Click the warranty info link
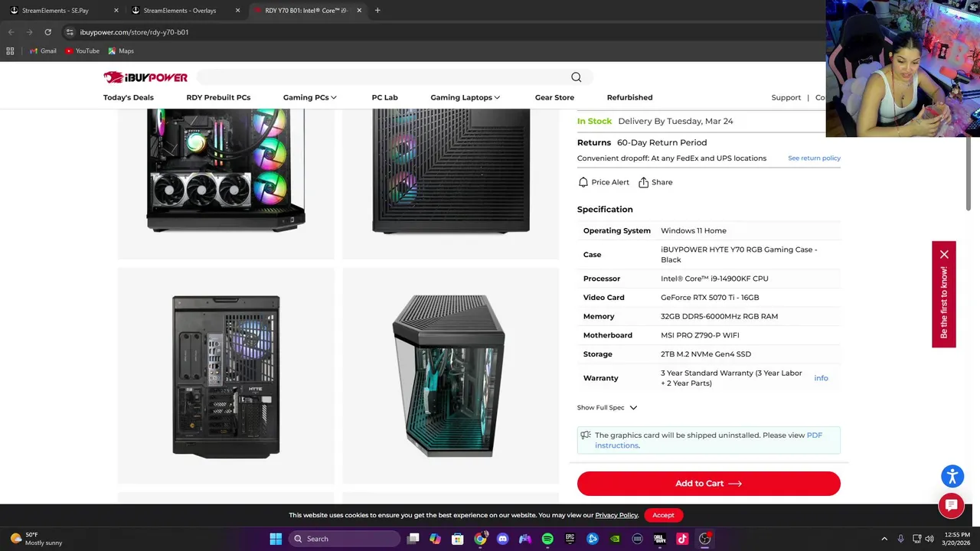980x551 pixels. pos(821,378)
